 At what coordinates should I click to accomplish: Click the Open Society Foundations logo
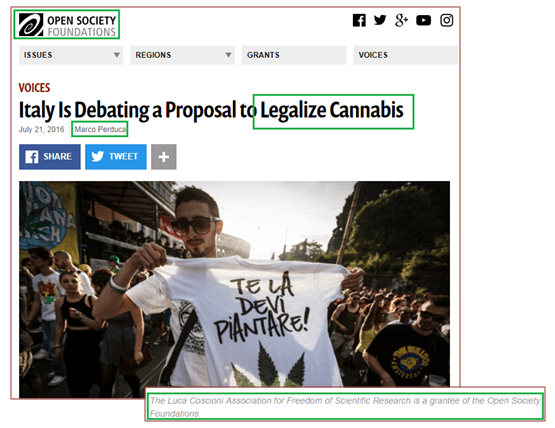[x=67, y=25]
